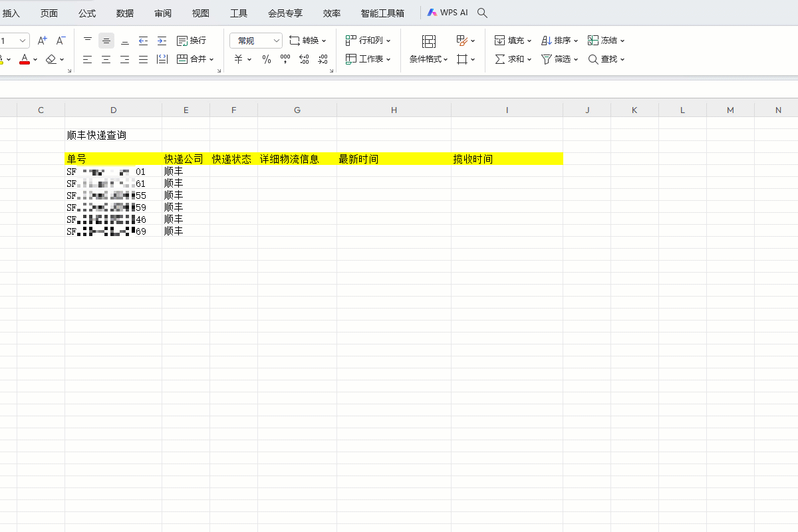Screen dimensions: 798x532
Task: Click the increase font size icon
Action: (42, 41)
